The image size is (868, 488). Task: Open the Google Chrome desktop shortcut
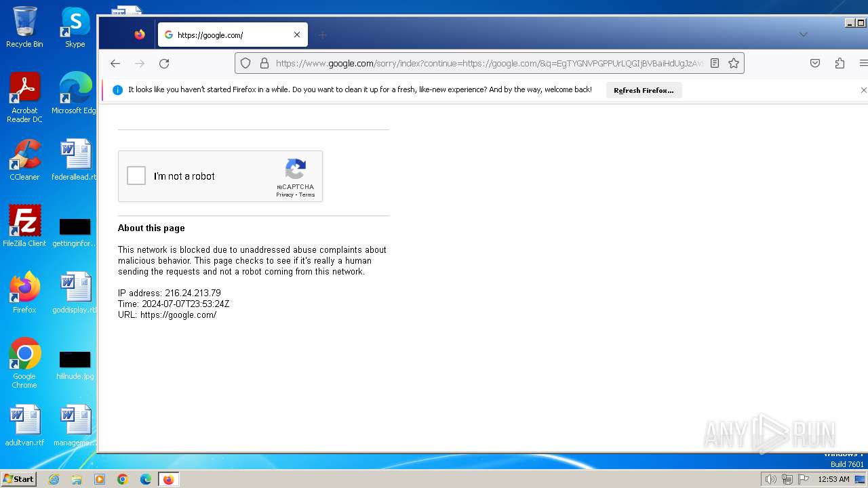(x=24, y=363)
